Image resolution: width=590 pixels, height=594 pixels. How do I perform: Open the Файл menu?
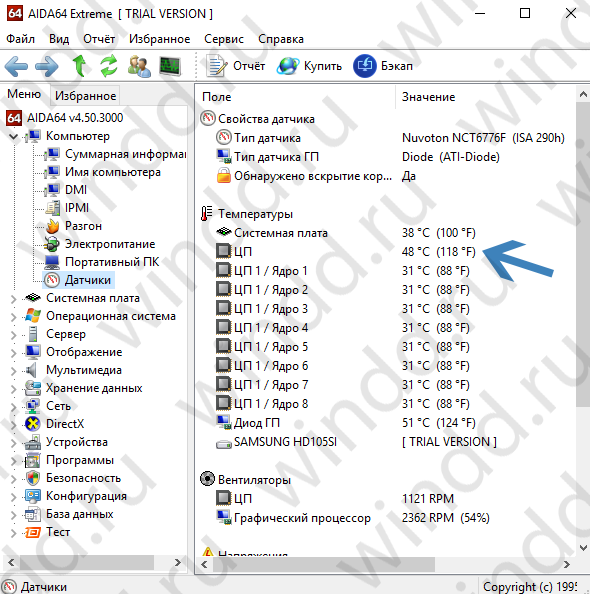pos(20,39)
